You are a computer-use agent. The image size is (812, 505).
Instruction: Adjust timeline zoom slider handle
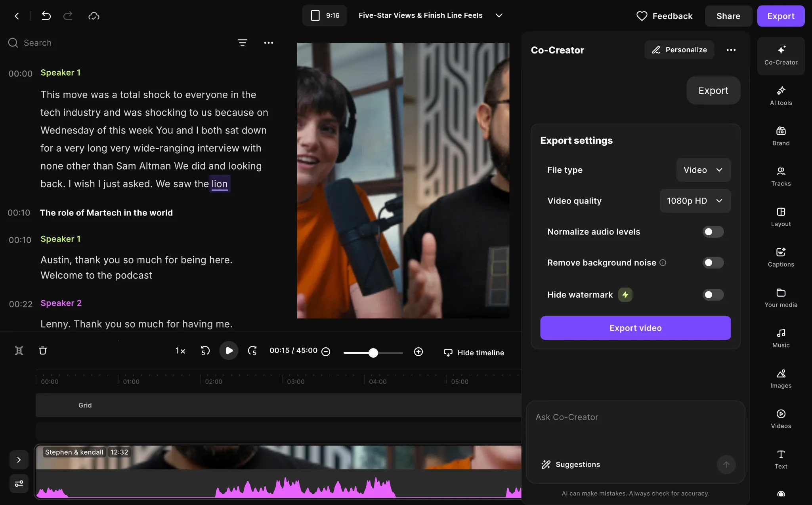click(373, 353)
